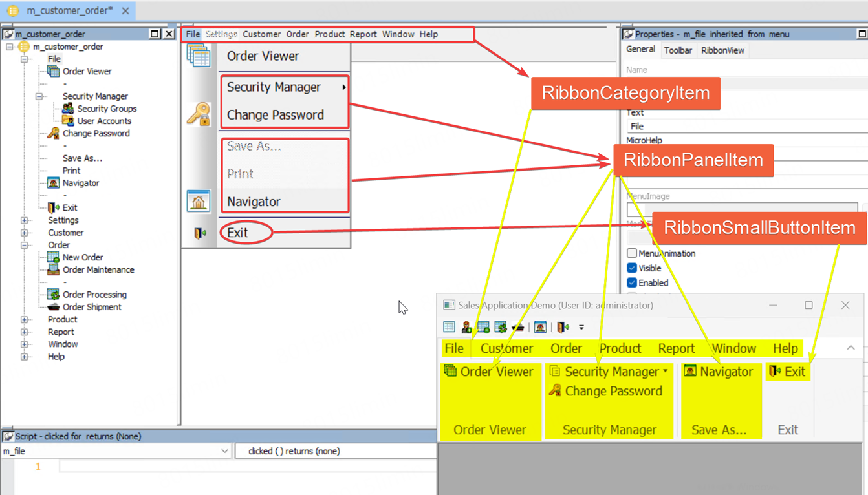This screenshot has width=868, height=495.
Task: Switch to the RibbonView properties tab
Action: [722, 50]
